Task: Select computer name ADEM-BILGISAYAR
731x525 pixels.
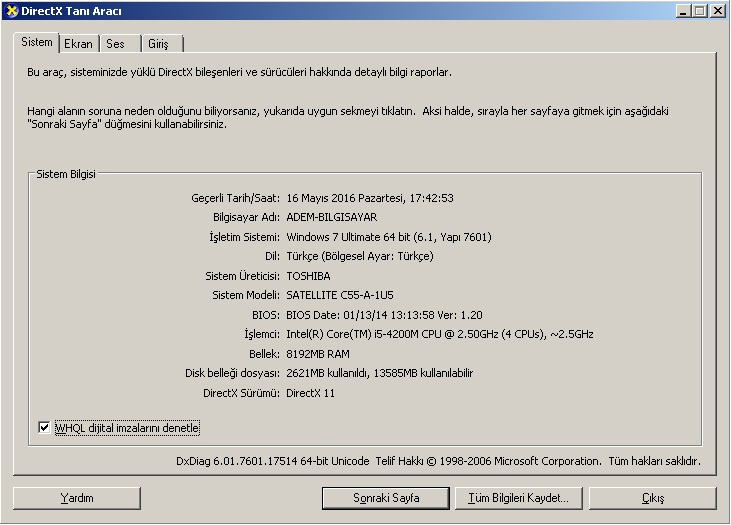Action: [331, 217]
